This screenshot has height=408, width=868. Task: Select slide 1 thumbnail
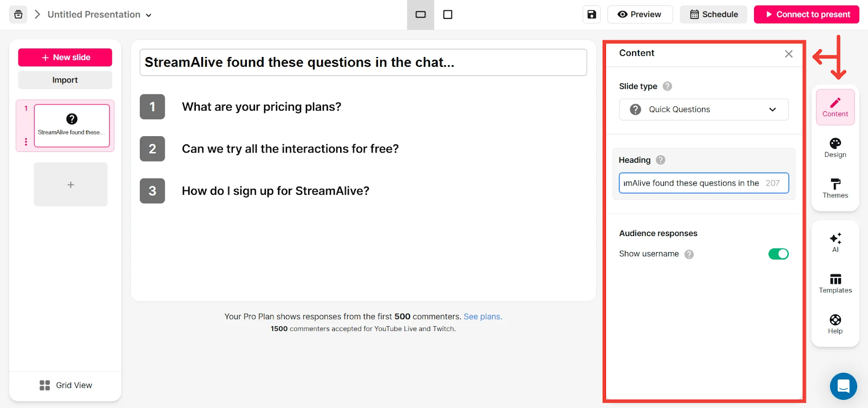coord(72,126)
